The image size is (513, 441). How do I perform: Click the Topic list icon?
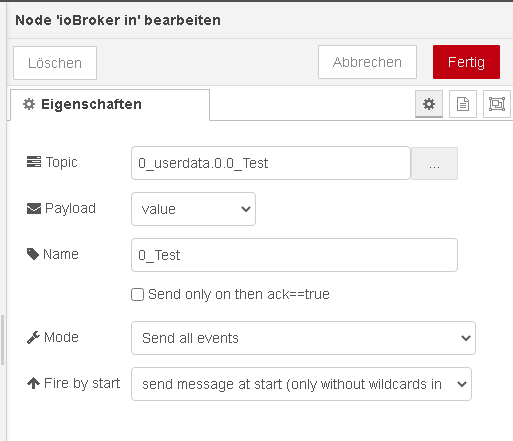pos(34,162)
